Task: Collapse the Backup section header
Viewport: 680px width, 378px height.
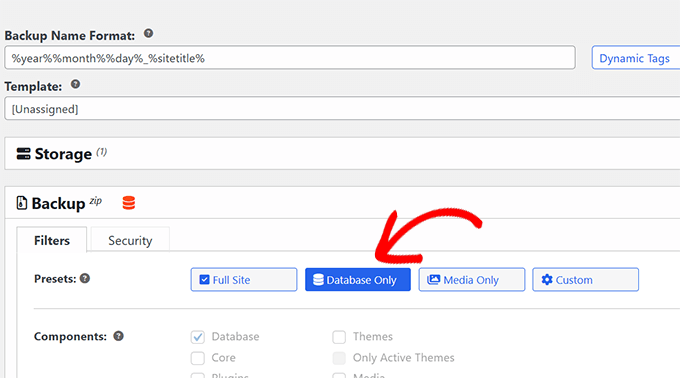Action: coord(342,203)
